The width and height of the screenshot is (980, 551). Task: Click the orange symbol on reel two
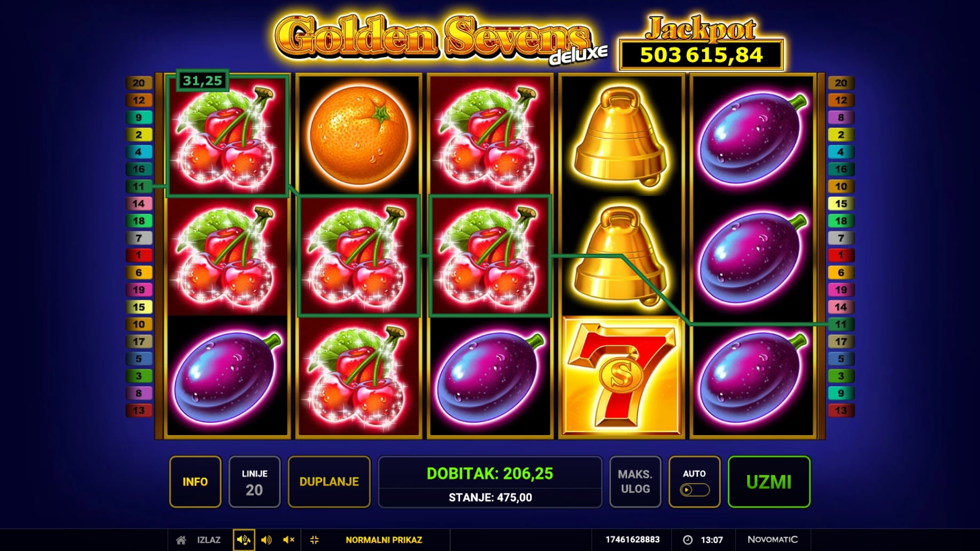pos(359,135)
